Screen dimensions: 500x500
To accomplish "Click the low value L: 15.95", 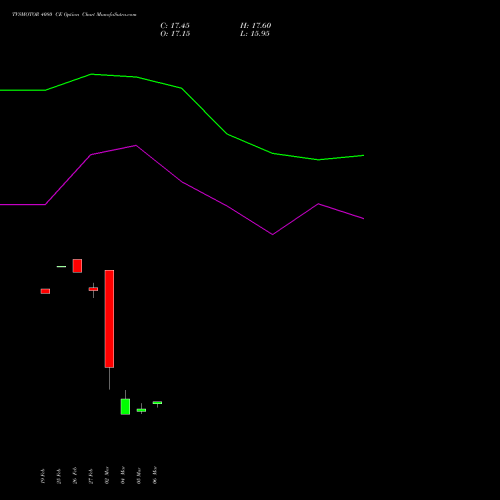I will [255, 34].
